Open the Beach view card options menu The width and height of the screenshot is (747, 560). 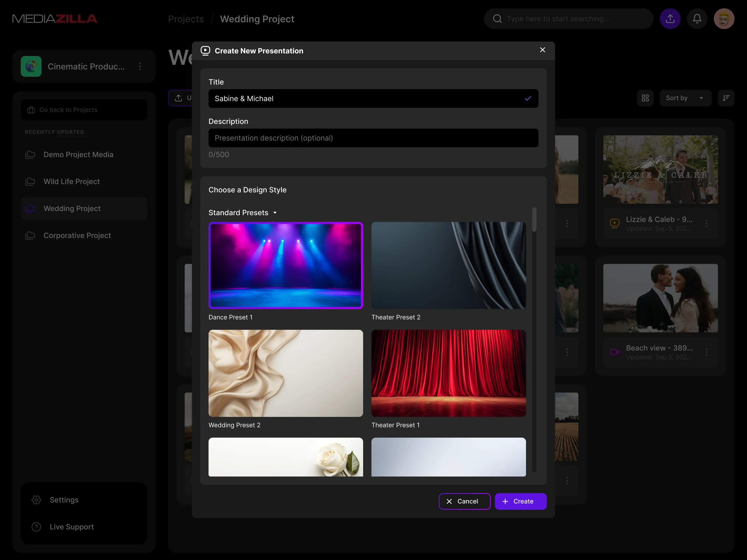pyautogui.click(x=707, y=352)
